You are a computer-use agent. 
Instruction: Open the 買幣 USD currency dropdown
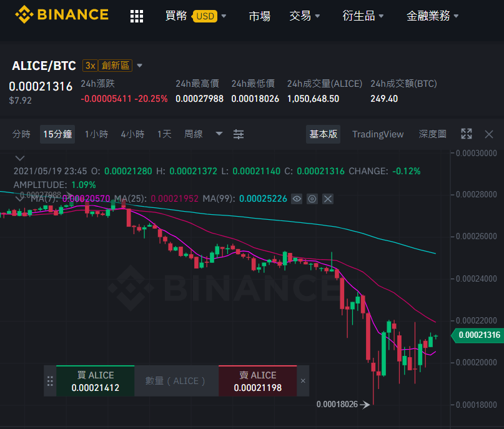195,16
